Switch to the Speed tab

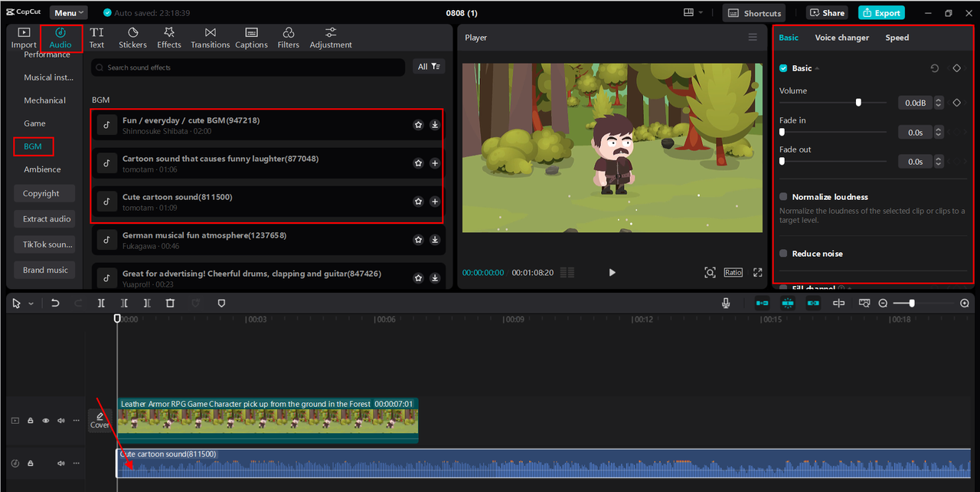(x=897, y=38)
